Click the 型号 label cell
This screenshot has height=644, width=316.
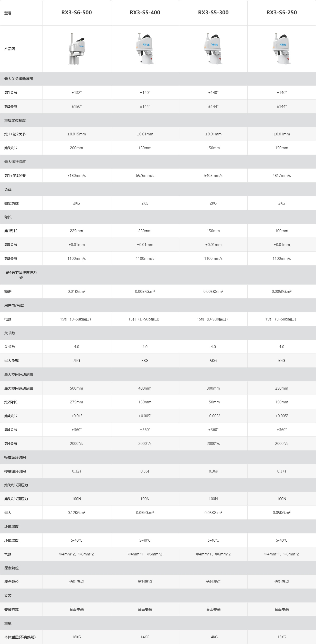pos(21,13)
